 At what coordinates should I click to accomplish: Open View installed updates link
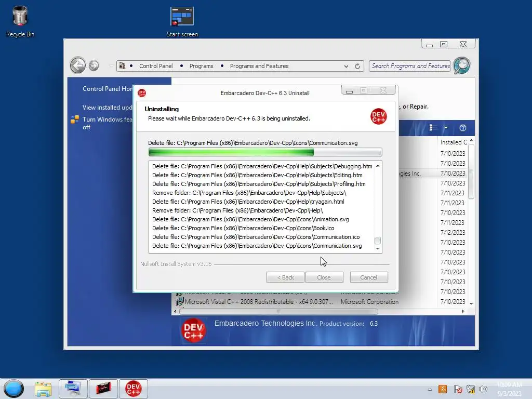108,107
